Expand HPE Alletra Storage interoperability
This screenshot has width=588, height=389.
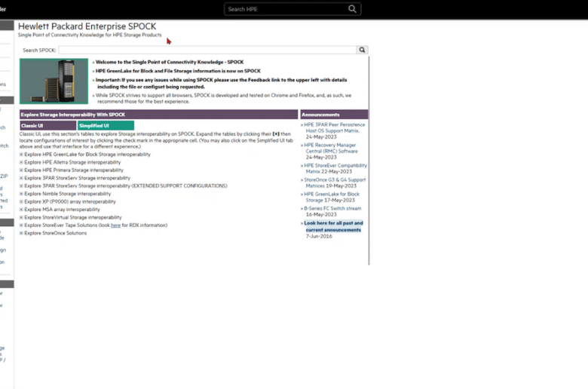click(x=21, y=162)
